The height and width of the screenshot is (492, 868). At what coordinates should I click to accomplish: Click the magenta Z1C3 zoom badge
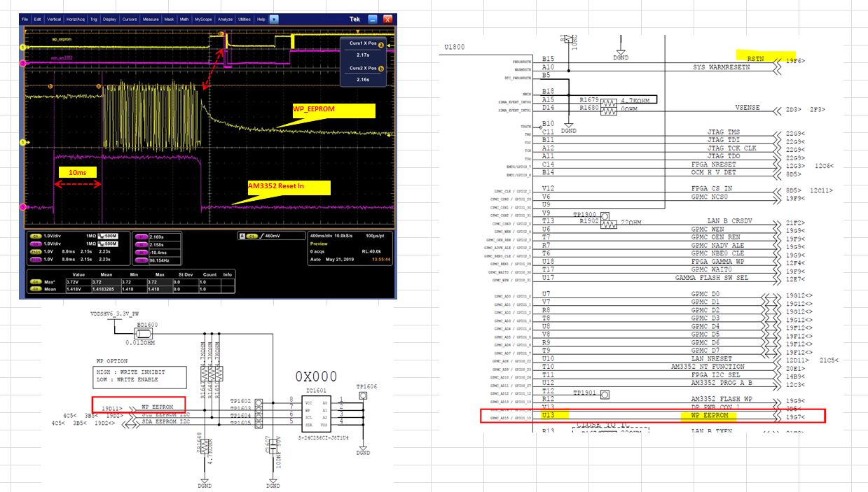click(36, 259)
